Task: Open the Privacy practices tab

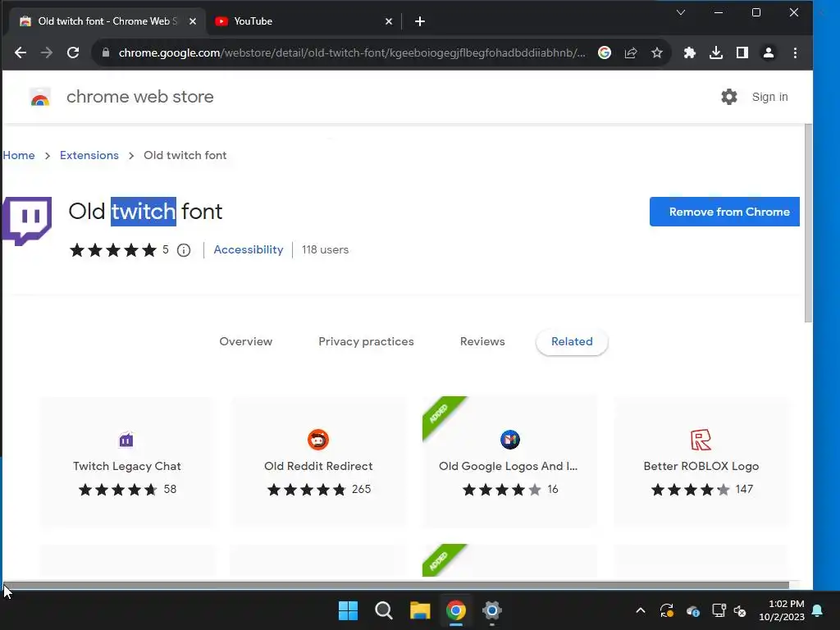Action: point(366,342)
